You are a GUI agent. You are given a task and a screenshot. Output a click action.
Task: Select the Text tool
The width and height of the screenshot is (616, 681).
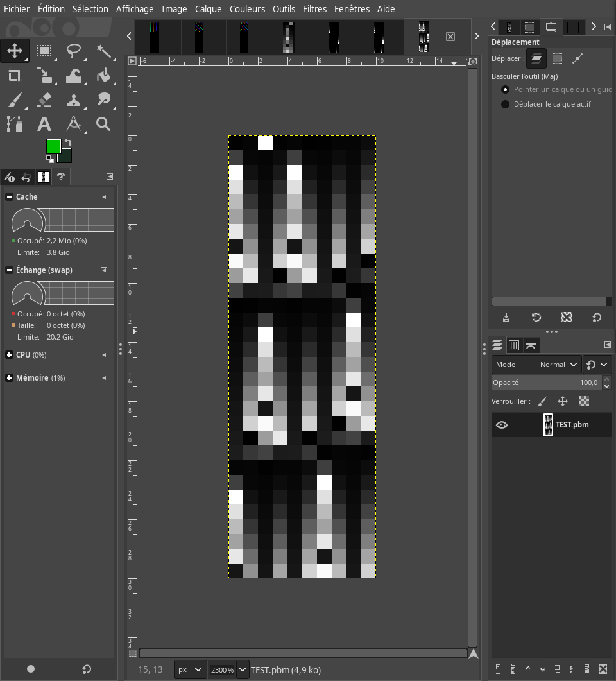pos(44,124)
